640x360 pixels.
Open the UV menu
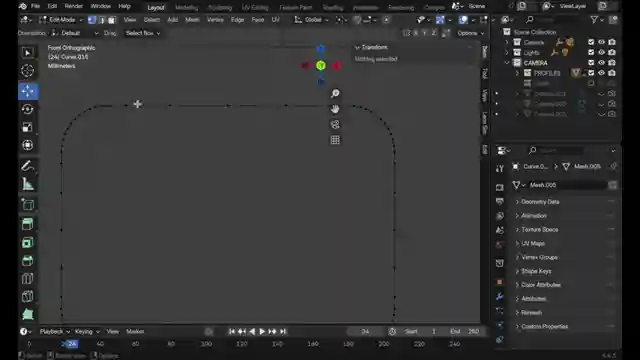click(x=276, y=20)
